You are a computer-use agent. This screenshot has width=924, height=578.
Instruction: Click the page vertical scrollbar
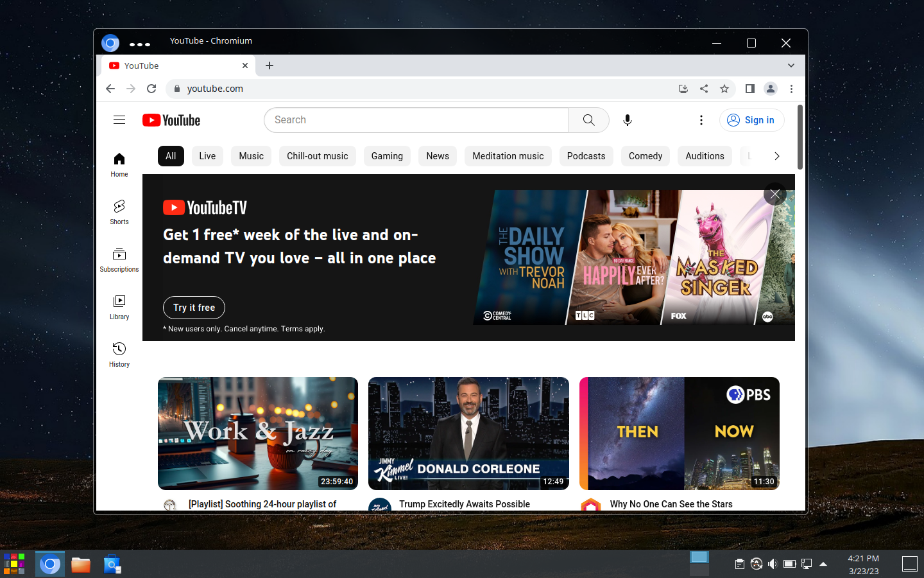coord(800,136)
